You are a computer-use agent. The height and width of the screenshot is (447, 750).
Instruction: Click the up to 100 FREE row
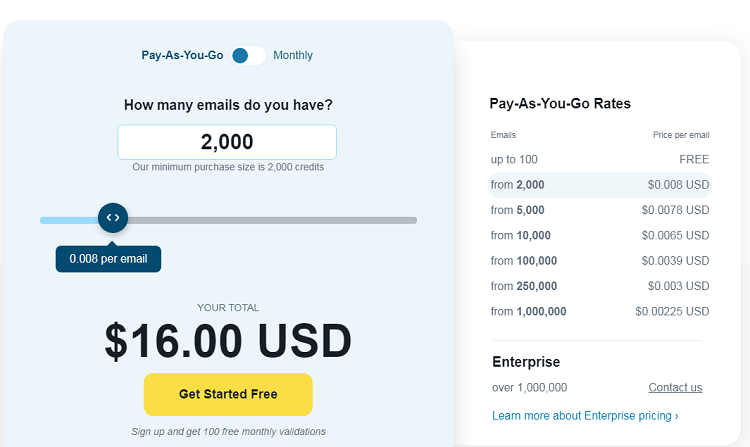(600, 159)
